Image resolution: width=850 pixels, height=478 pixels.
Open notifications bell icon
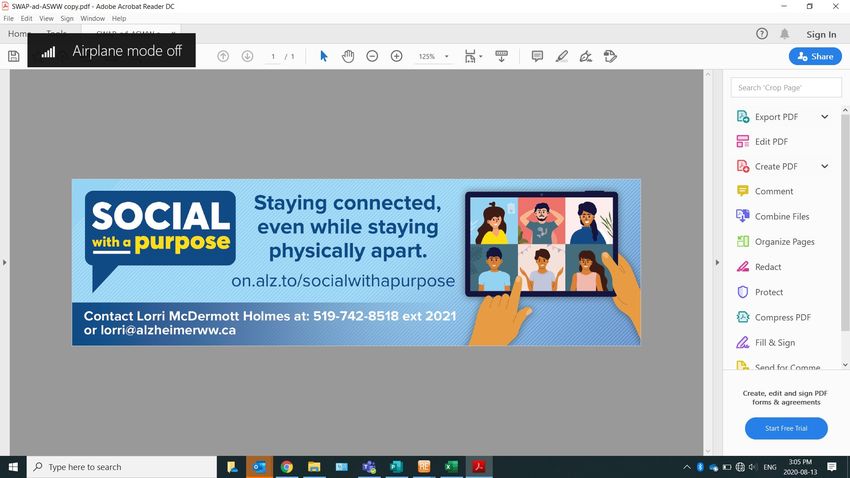click(784, 34)
